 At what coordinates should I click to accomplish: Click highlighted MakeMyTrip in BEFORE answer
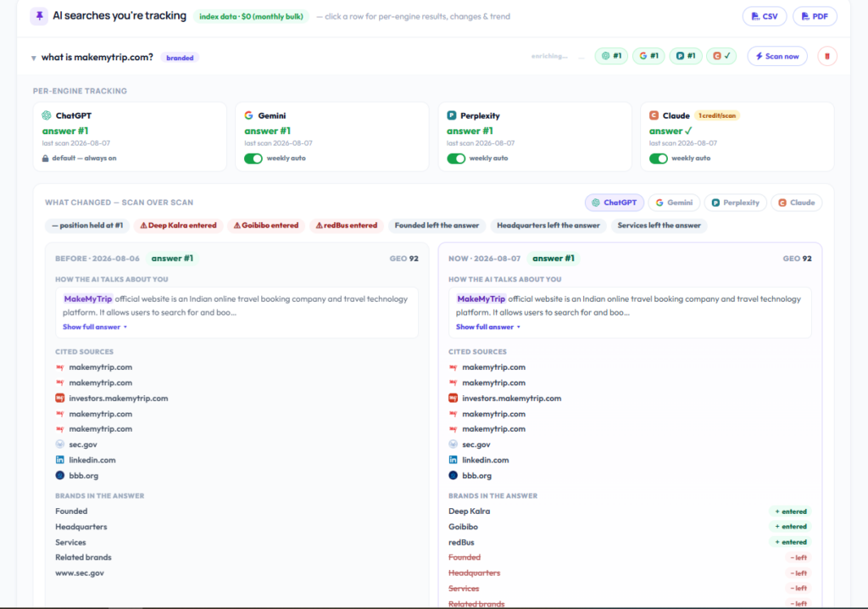pyautogui.click(x=88, y=299)
